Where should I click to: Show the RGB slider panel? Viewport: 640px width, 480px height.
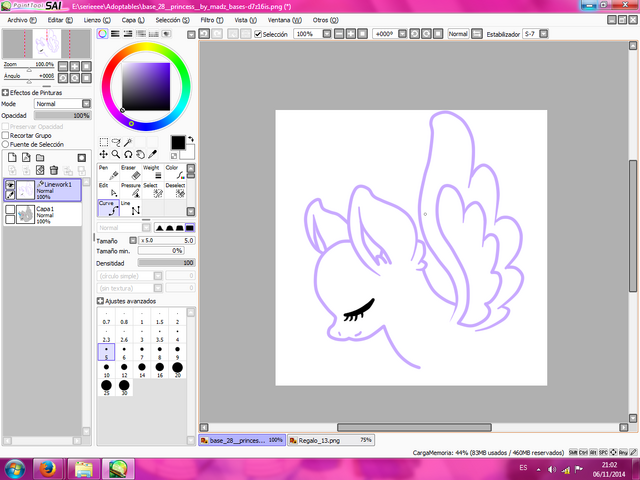pos(115,34)
